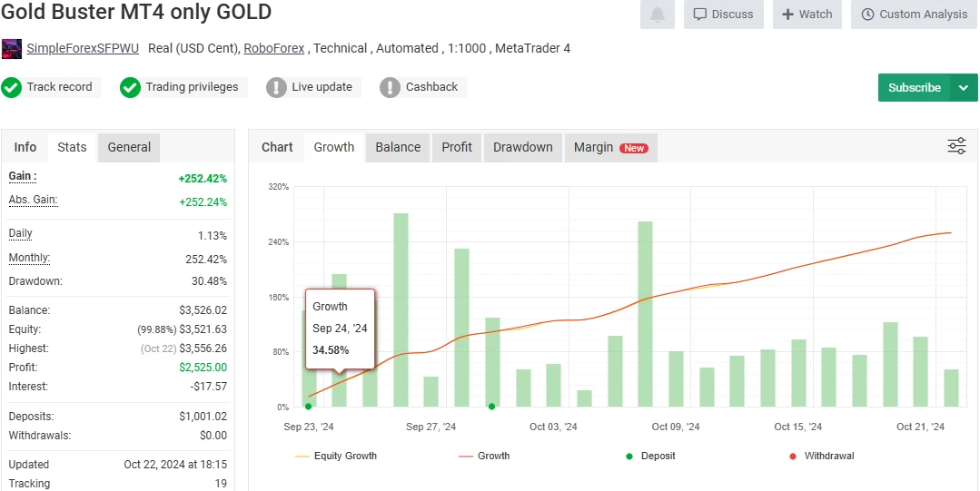980x491 pixels.
Task: Click the SimpleForexSFPWU avatar image
Action: (12, 49)
